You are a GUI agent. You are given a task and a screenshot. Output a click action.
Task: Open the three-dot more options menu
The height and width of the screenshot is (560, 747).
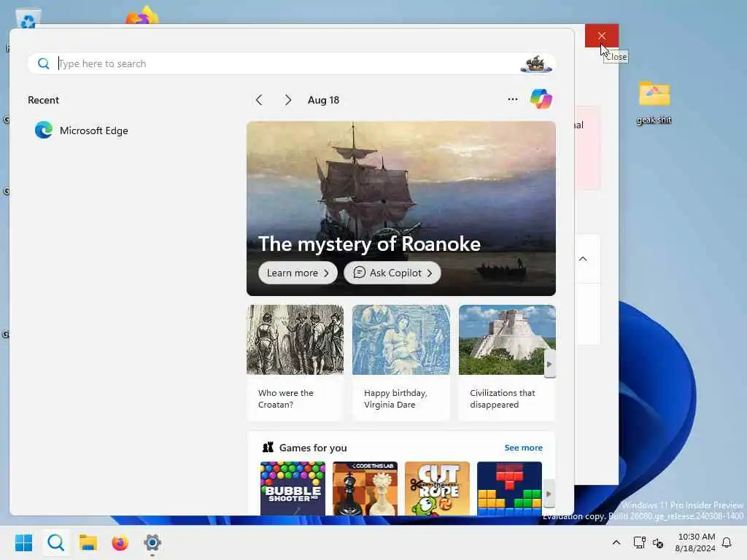click(513, 99)
